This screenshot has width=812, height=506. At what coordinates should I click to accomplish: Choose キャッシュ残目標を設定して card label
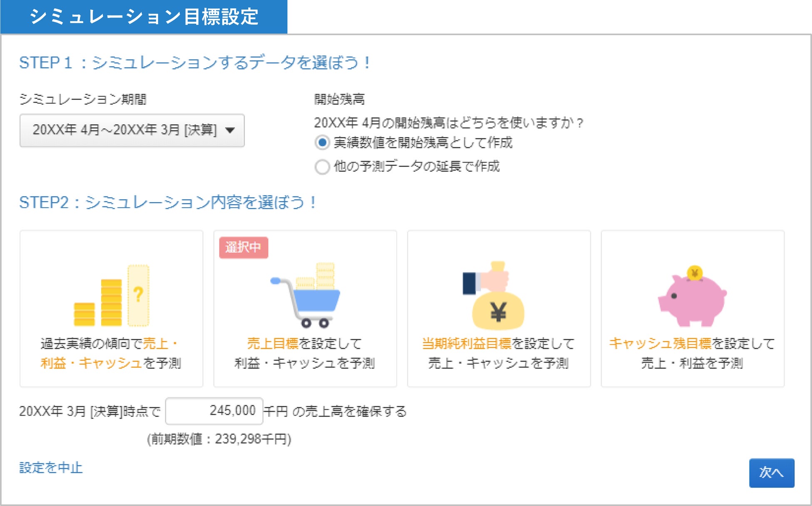[692, 344]
